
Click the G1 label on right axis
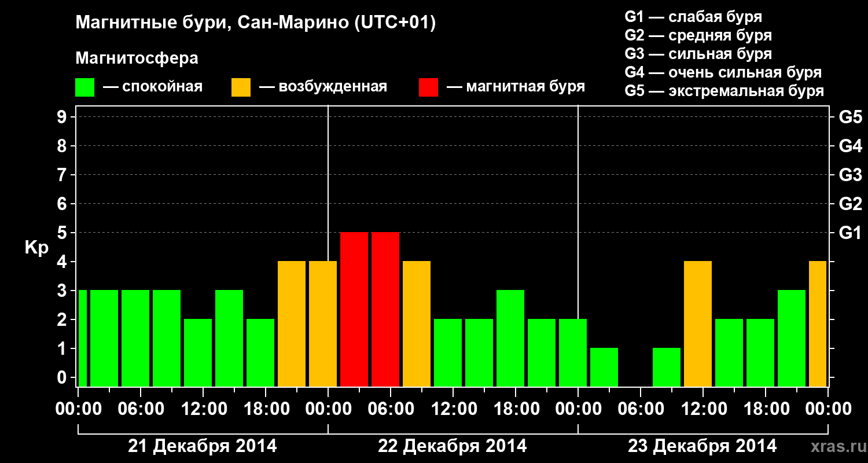pyautogui.click(x=850, y=233)
